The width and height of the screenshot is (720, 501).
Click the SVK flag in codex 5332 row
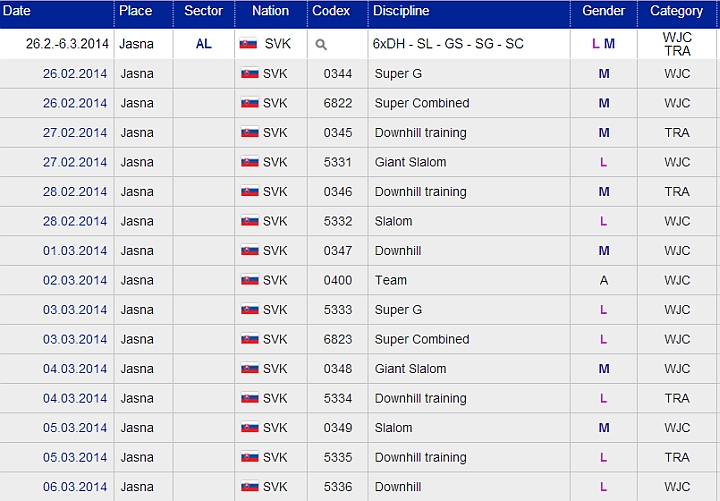[250, 221]
